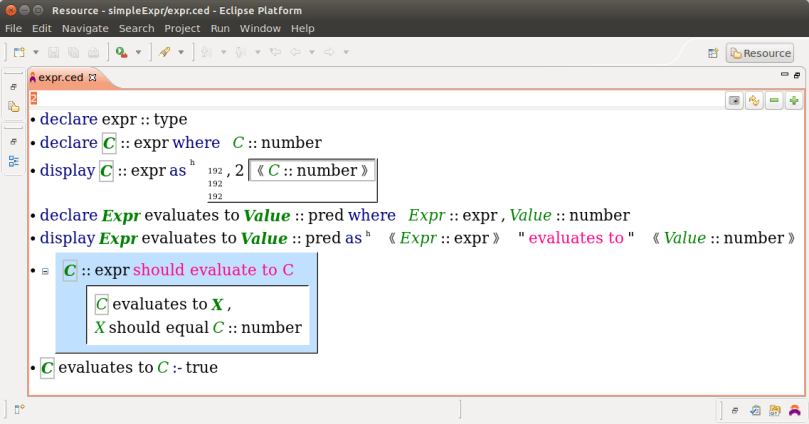Screen dimensions: 809x424
Task: Open the Search tool dropdown arrow
Action: pos(181,52)
